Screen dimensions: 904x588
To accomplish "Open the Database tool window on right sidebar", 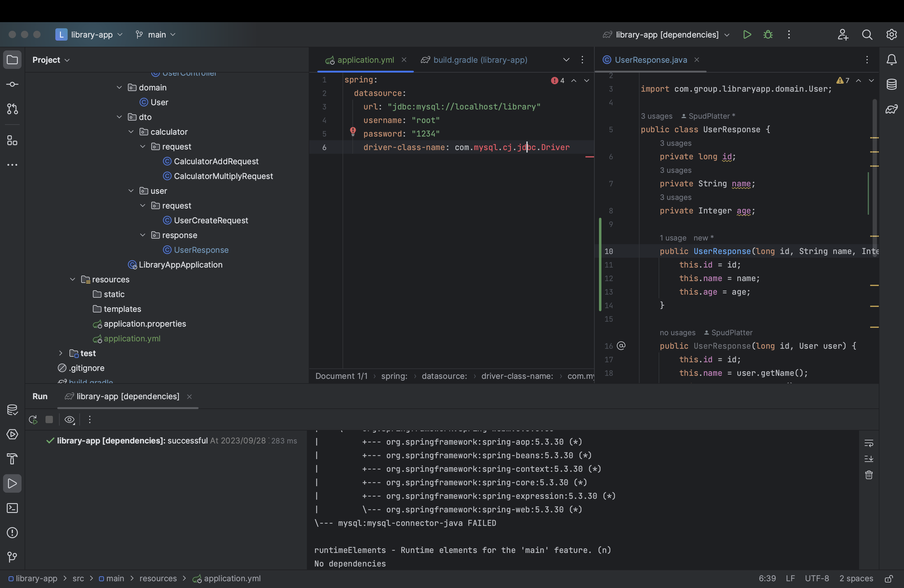I will pos(891,84).
